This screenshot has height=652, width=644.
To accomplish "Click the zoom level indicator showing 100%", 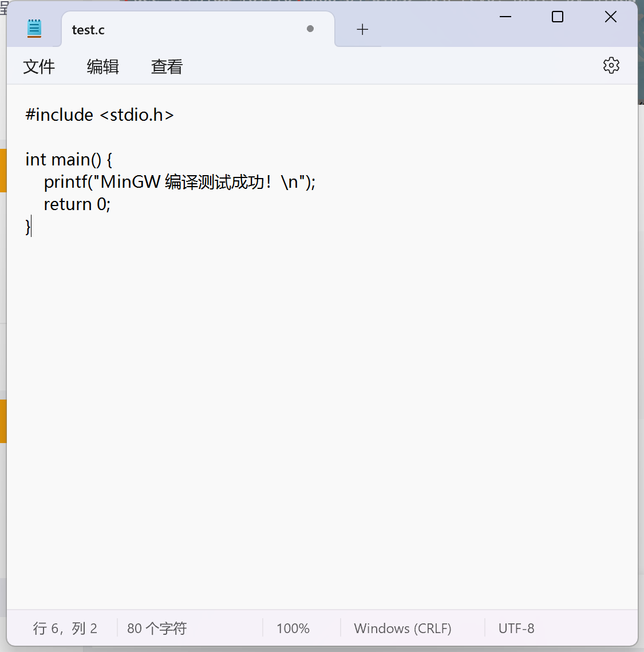I will (293, 628).
